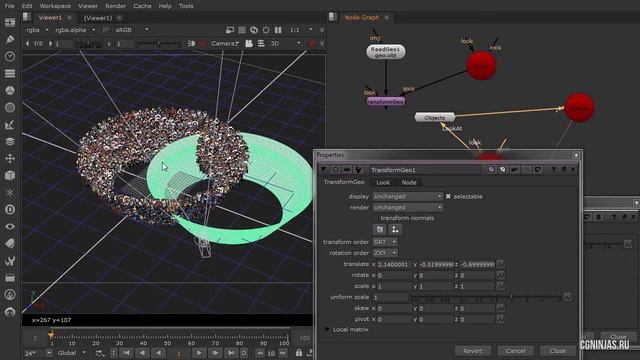Open the sRGB viewer process dropdown

click(132, 30)
